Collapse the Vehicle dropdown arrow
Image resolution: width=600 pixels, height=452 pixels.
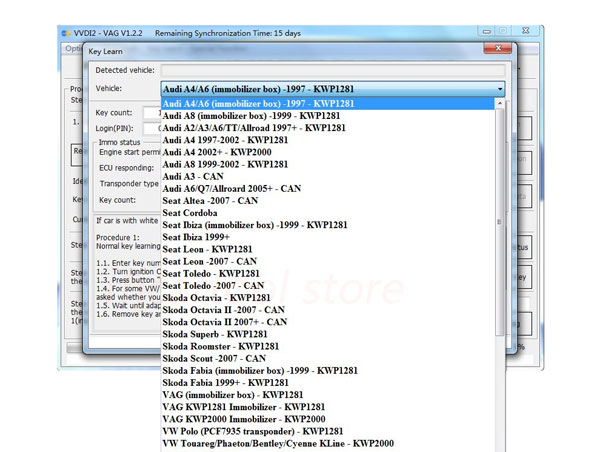tap(499, 89)
